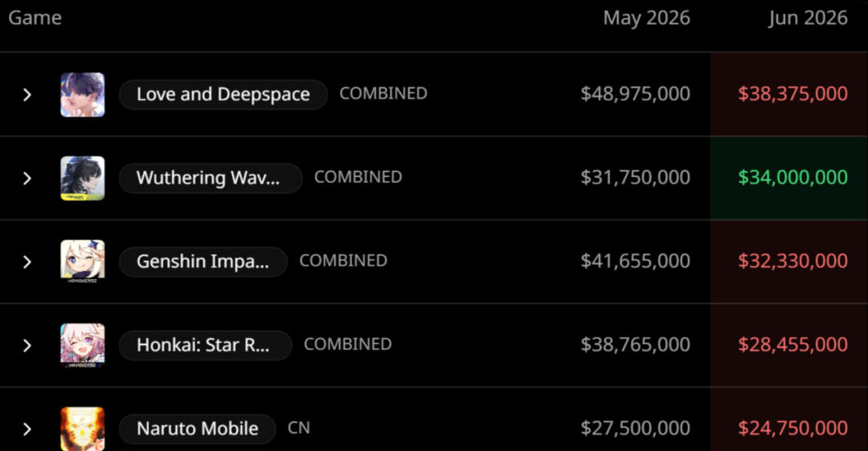Click the green $34,000,000 June cell
The image size is (868, 451).
[789, 178]
